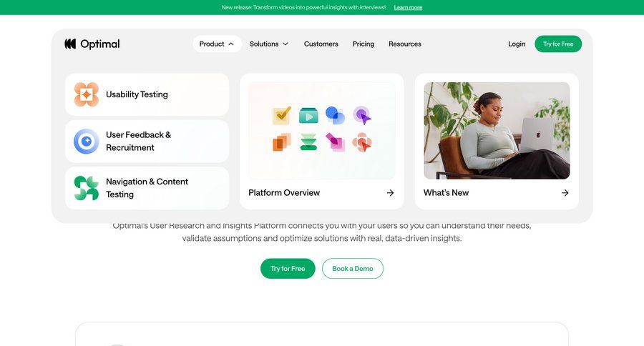Screen dimensions: 644x346
Task: Select the blue User Feedback & Recruitment icon
Action: (x=87, y=142)
